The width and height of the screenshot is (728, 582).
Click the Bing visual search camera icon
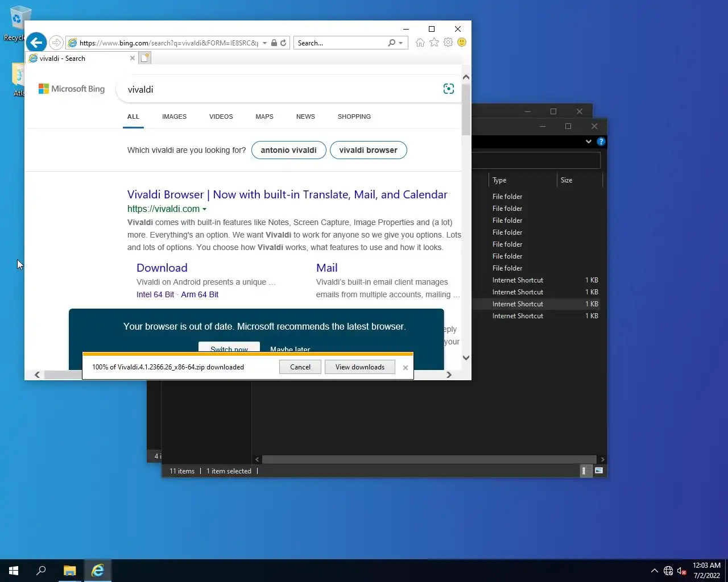[x=449, y=89]
